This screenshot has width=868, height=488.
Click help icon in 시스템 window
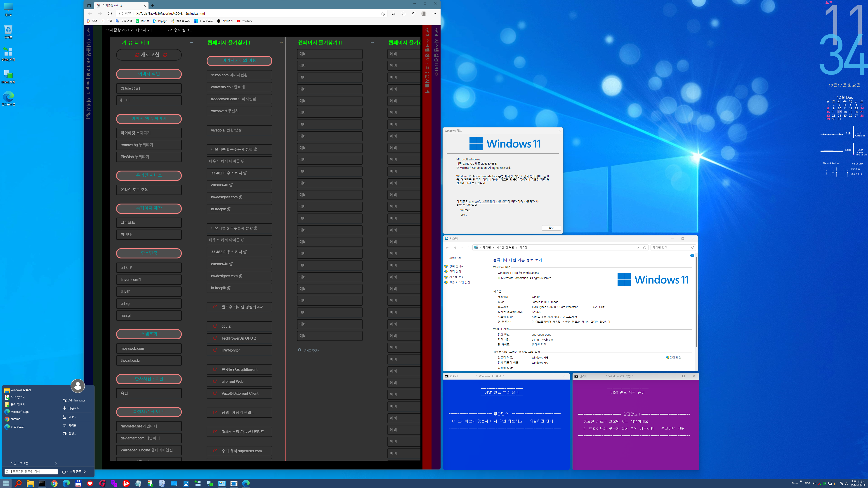pos(692,256)
